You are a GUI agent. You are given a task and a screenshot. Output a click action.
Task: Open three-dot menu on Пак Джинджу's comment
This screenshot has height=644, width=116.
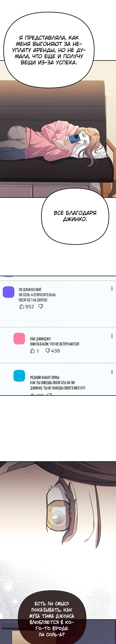coord(112,336)
